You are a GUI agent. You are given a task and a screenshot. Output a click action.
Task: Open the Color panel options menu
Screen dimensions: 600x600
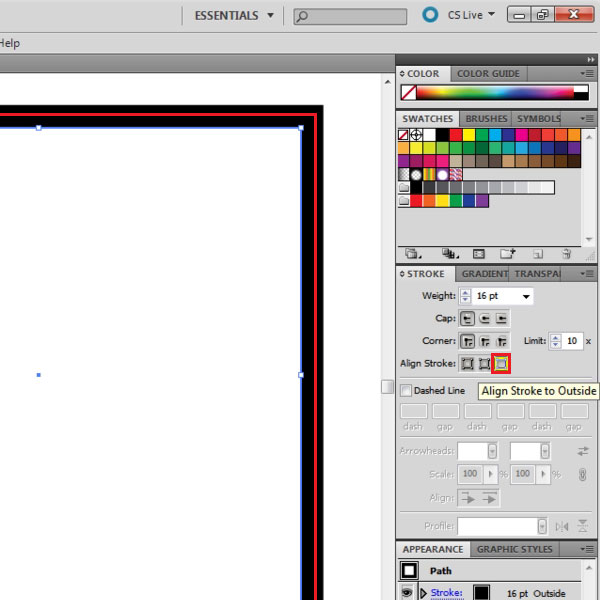587,73
